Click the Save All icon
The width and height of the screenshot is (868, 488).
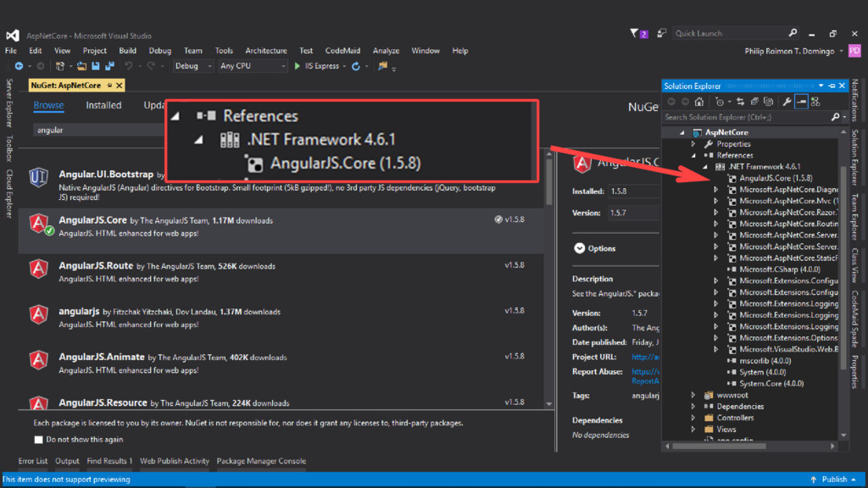[109, 66]
